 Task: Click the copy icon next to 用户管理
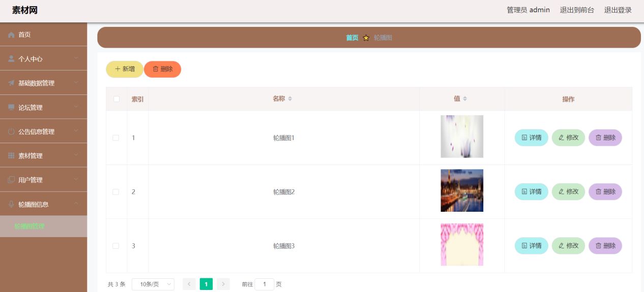coord(11,180)
